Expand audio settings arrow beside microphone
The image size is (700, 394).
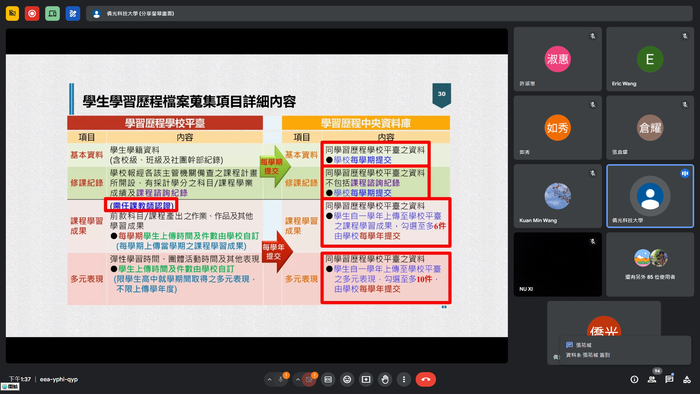(269, 379)
